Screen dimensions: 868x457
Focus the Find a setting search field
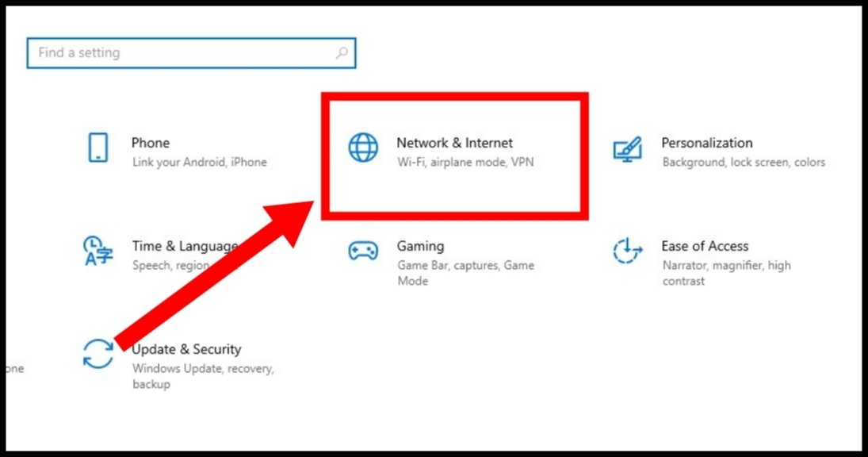191,53
